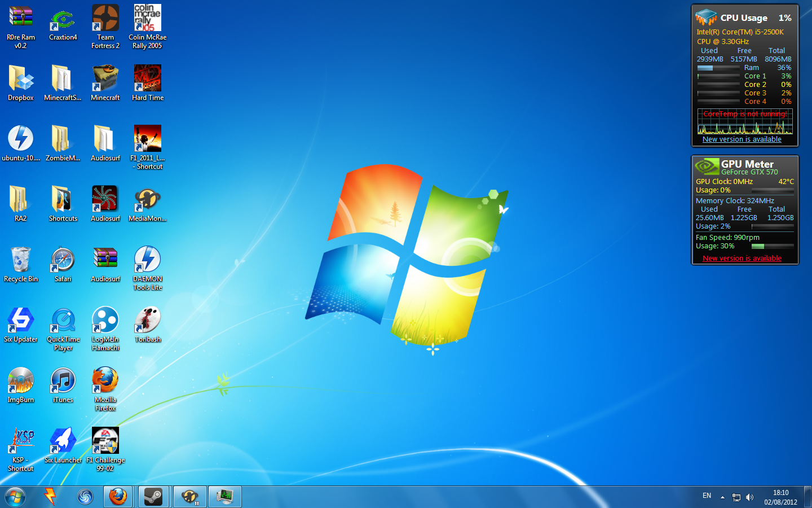This screenshot has height=508, width=812.
Task: Click the orange lightning bolt taskbar icon
Action: 50,497
